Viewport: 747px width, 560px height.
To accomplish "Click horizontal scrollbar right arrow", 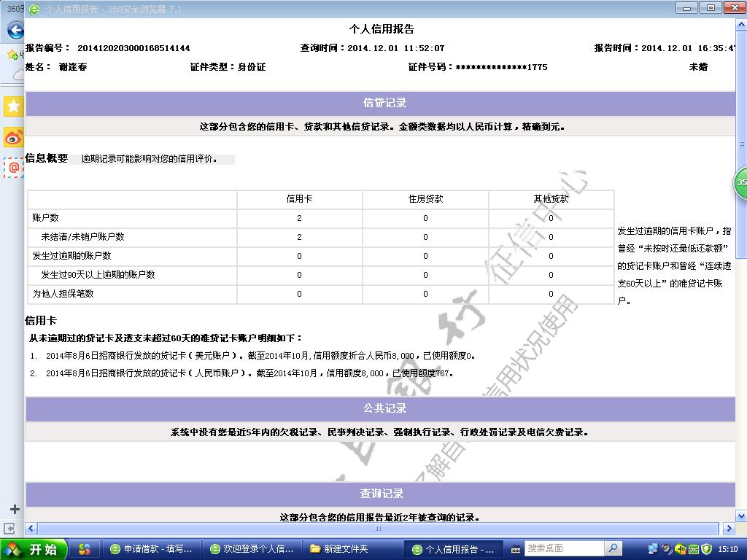I will [x=728, y=528].
